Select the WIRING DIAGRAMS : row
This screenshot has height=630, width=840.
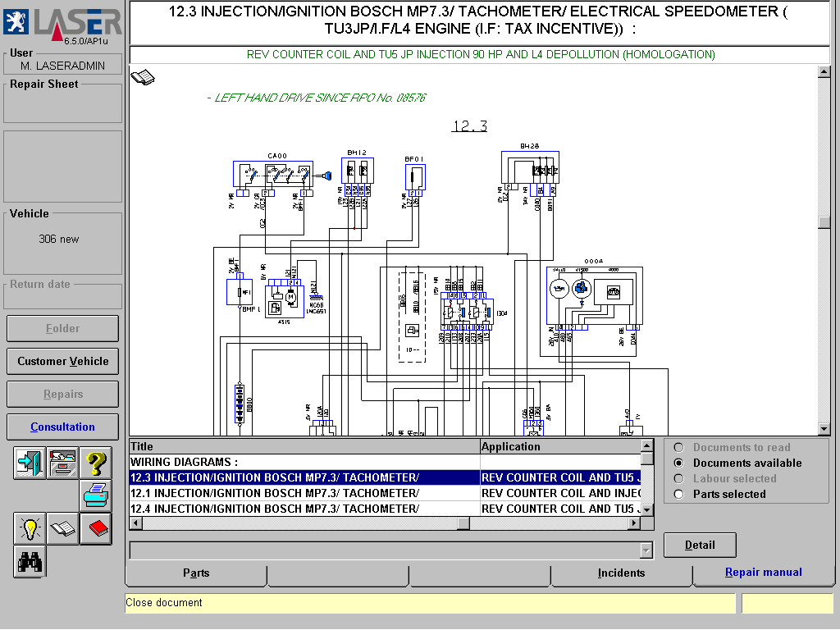pyautogui.click(x=385, y=462)
